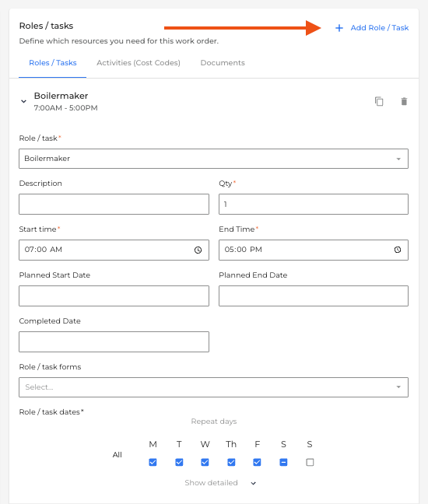The image size is (428, 504).
Task: Open the Start time clock picker icon
Action: [x=198, y=250]
